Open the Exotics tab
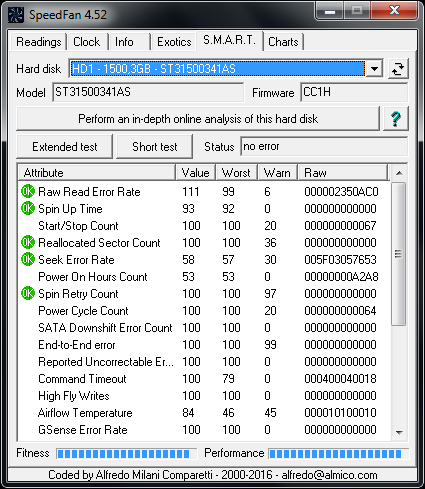Viewport: 425px width, 489px height. (174, 42)
